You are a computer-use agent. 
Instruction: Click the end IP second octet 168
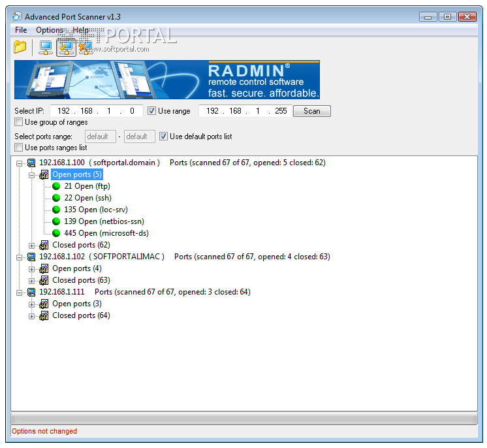(235, 111)
